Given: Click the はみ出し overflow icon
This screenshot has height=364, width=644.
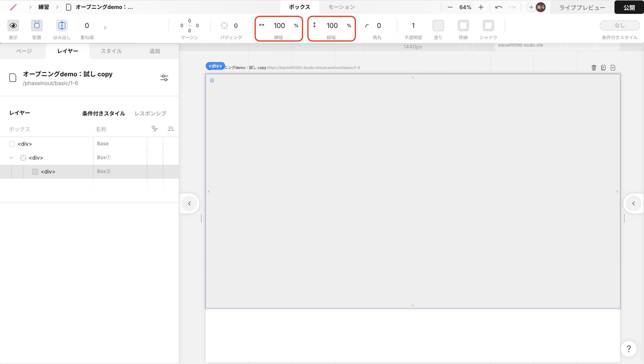Looking at the screenshot, I should pyautogui.click(x=62, y=25).
